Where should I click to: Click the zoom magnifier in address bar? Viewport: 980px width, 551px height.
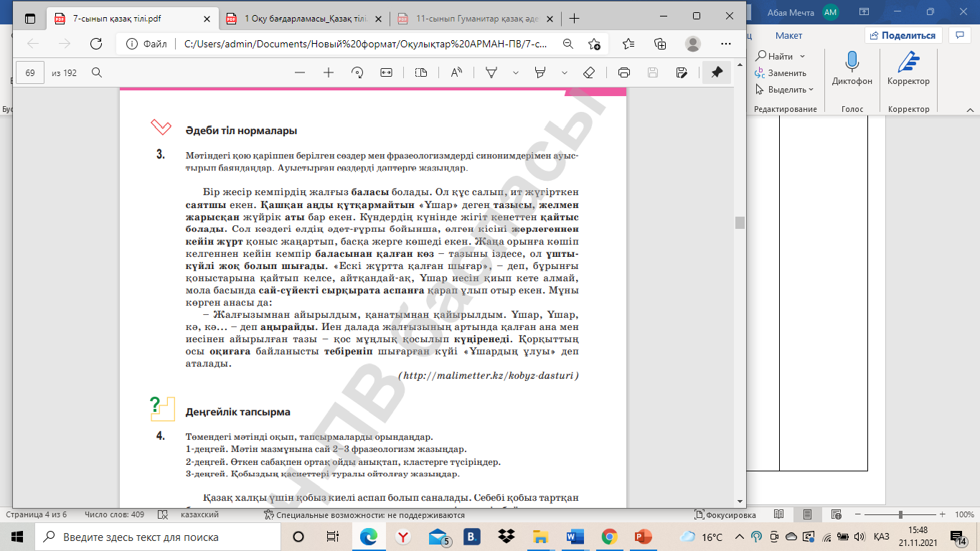tap(567, 44)
